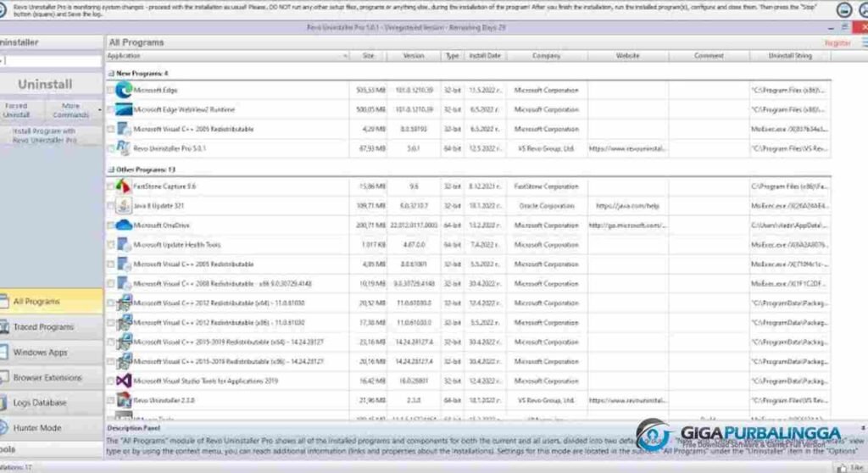Click the Revo Uninstaller 2.3.8 icon
This screenshot has height=473, width=868.
pos(124,400)
